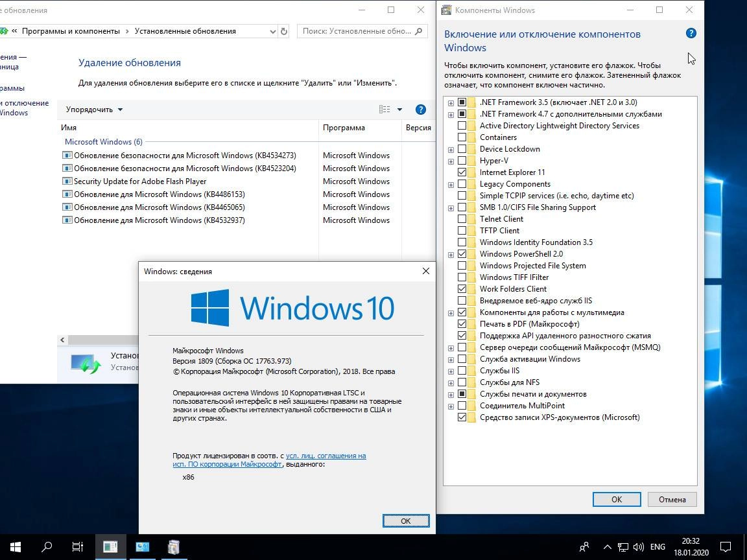Click Программы и компоненты breadcrumb
Viewport: 747px width, 560px height.
click(71, 31)
